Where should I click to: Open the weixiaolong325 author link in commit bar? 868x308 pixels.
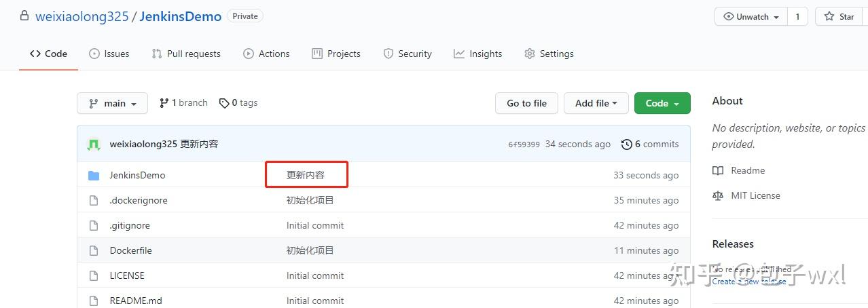tap(143, 144)
